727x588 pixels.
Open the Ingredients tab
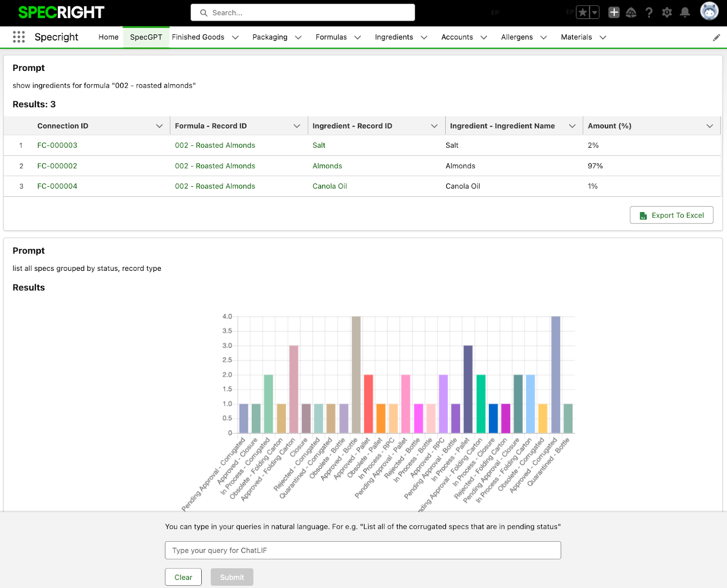click(393, 37)
